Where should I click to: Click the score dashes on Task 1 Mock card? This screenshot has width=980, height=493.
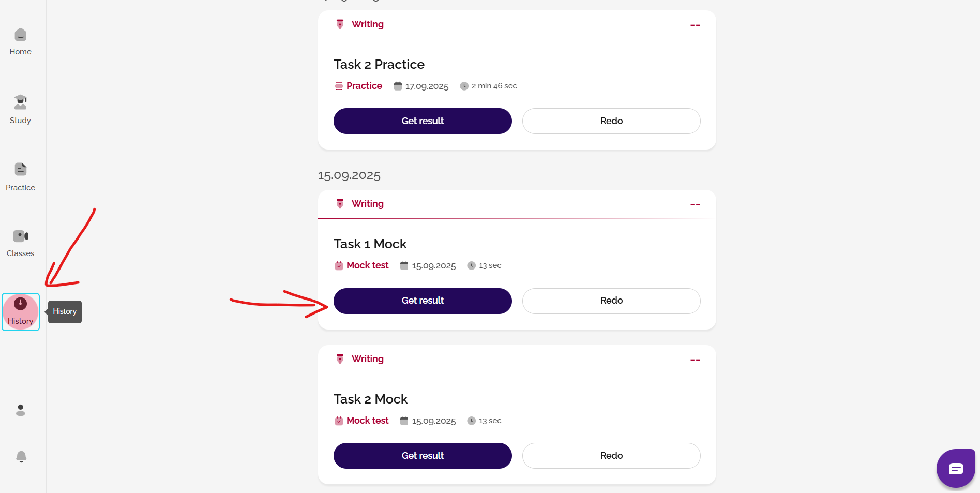[695, 205]
